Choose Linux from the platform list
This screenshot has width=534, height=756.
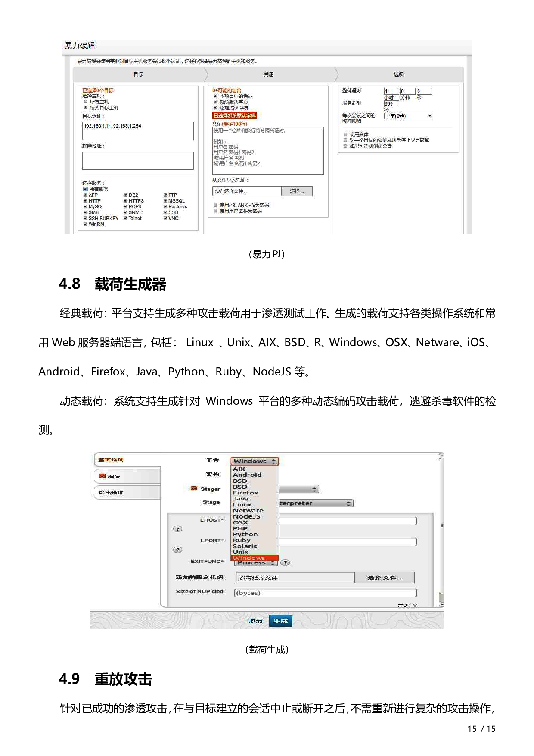point(242,505)
